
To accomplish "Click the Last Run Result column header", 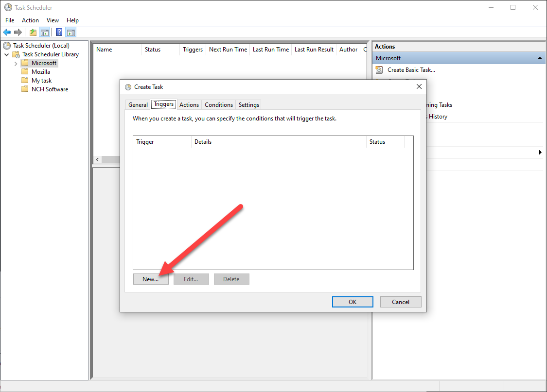I will [x=314, y=50].
